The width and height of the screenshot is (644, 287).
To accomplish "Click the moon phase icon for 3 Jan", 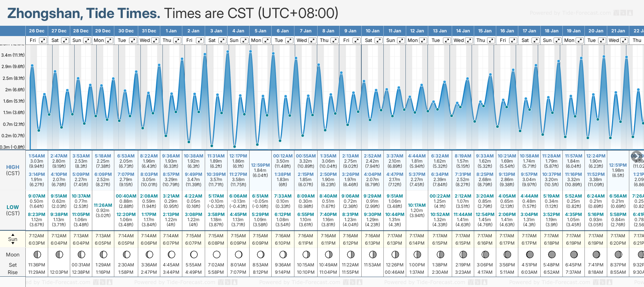I will pyautogui.click(x=216, y=254).
